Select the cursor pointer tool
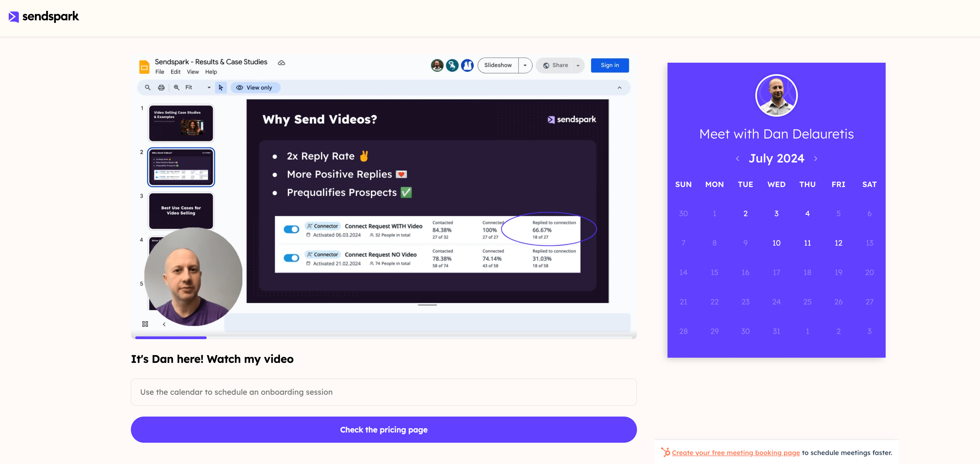The height and width of the screenshot is (464, 980). point(221,88)
